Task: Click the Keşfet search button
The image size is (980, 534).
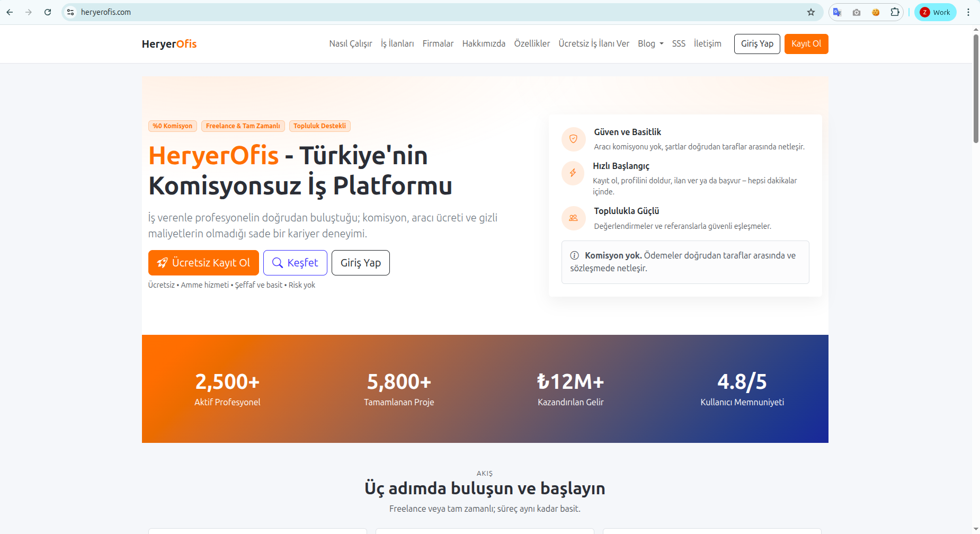Action: [295, 263]
